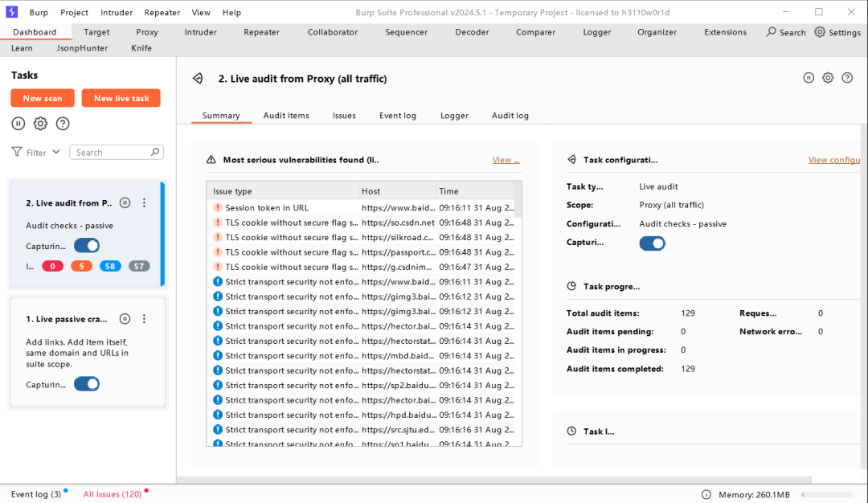Open task settings gear in details header
Screen dimensions: 868x503
tap(828, 78)
